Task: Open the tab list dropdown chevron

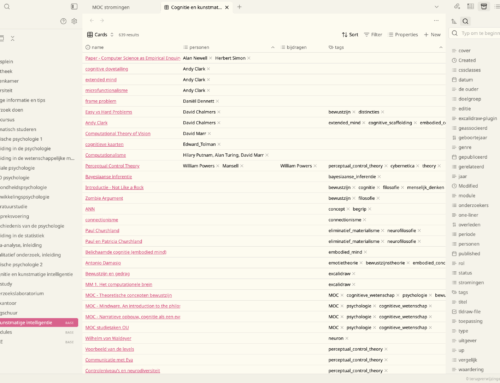Action: coord(436,7)
